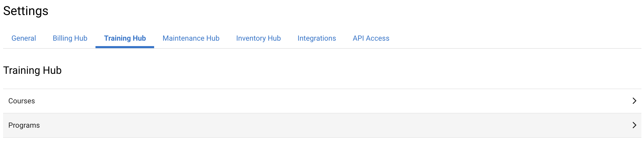Click the Training Hub section heading

(x=32, y=70)
